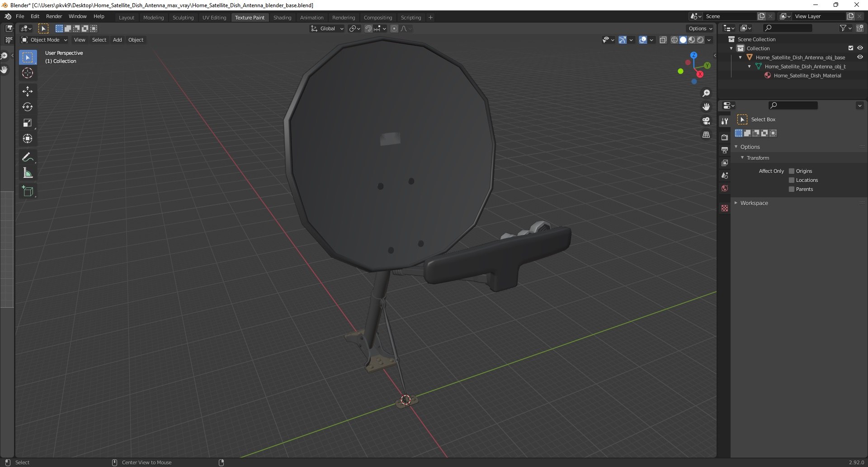
Task: Open the Options dropdown in viewport header
Action: click(x=700, y=29)
